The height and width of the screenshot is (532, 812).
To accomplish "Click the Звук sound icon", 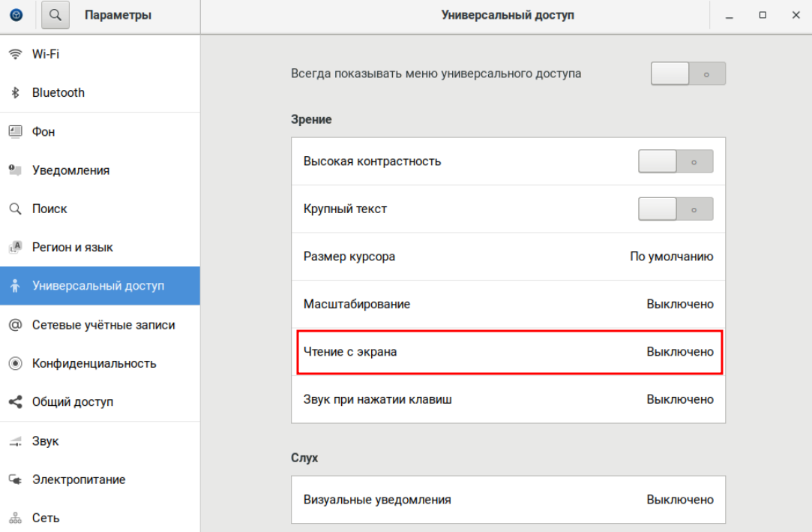I will click(x=15, y=441).
